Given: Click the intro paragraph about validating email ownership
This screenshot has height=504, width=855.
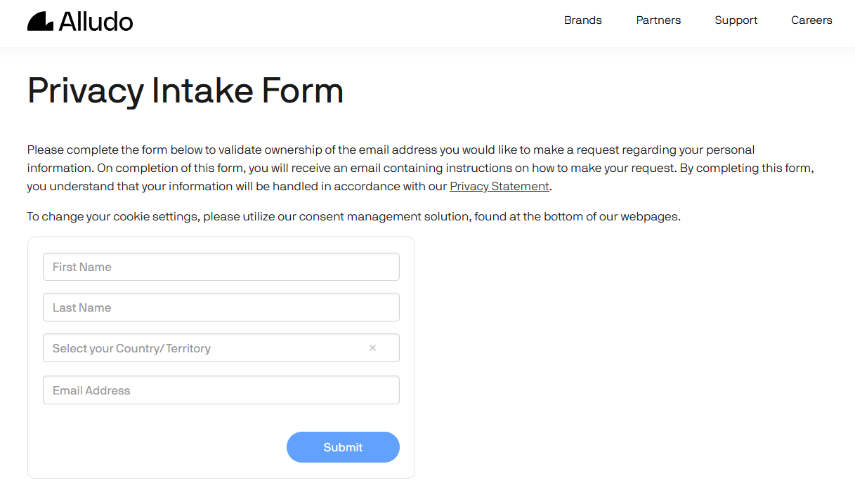Looking at the screenshot, I should [420, 168].
